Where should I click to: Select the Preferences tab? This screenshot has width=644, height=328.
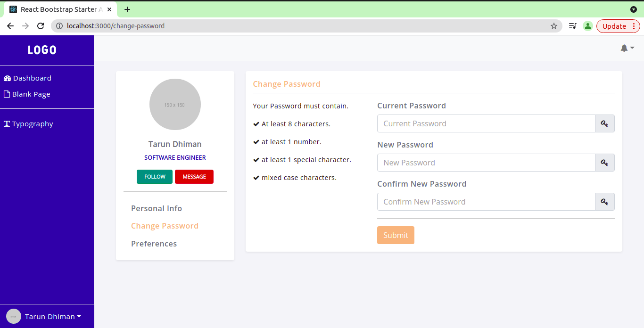point(154,244)
